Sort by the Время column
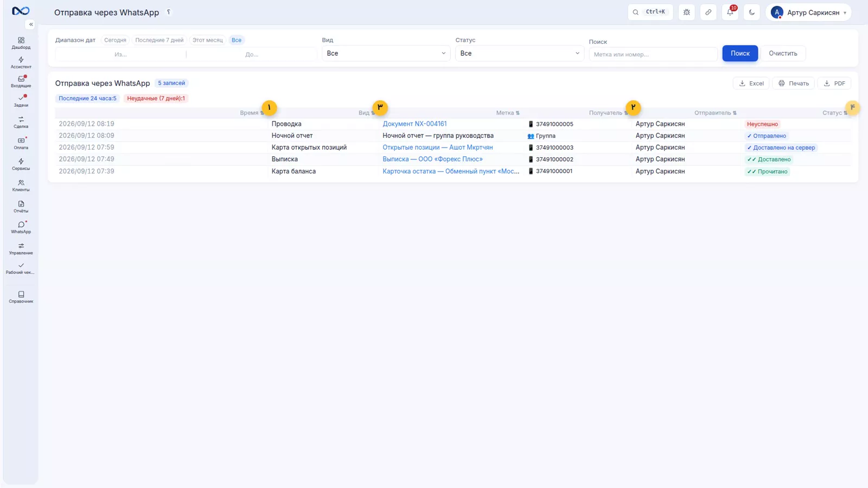 point(252,113)
